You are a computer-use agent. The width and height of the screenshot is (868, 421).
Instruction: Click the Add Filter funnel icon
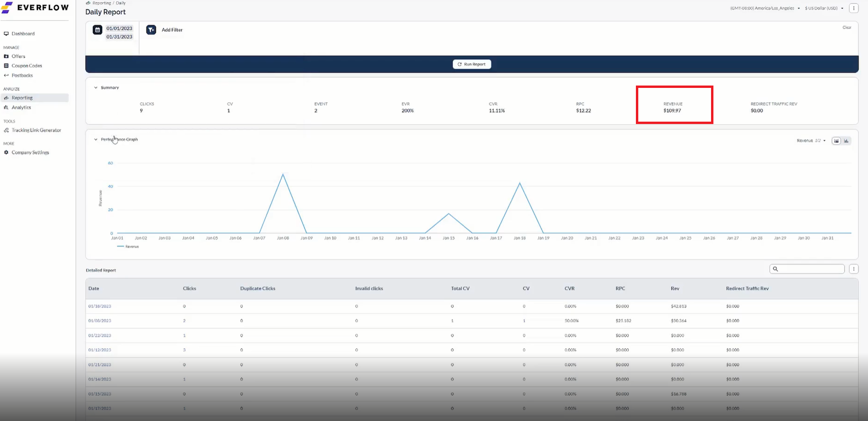click(151, 30)
